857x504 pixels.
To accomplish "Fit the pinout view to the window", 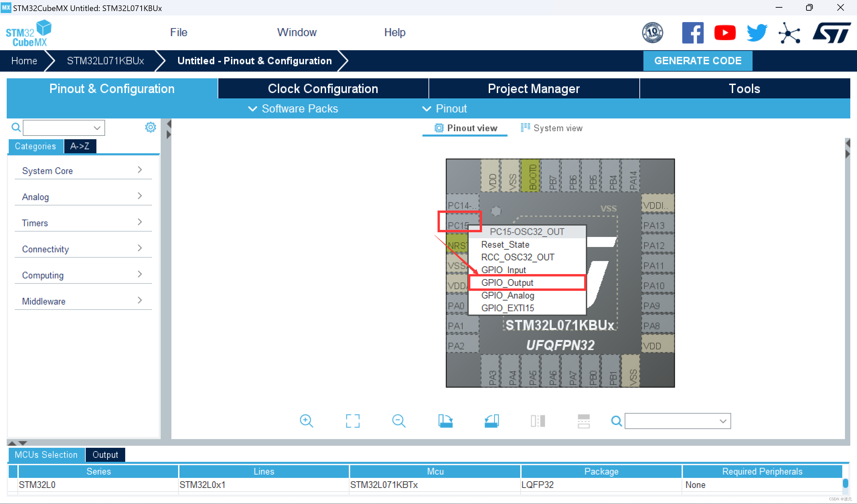I will (x=352, y=421).
